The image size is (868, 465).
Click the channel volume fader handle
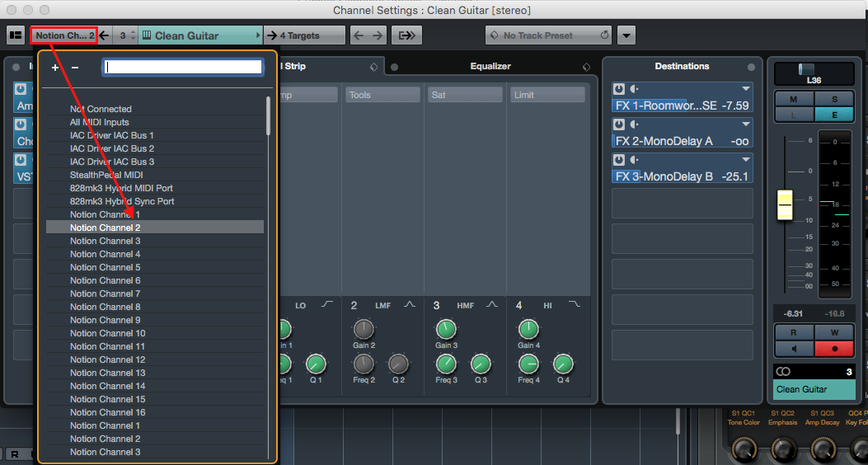[785, 204]
